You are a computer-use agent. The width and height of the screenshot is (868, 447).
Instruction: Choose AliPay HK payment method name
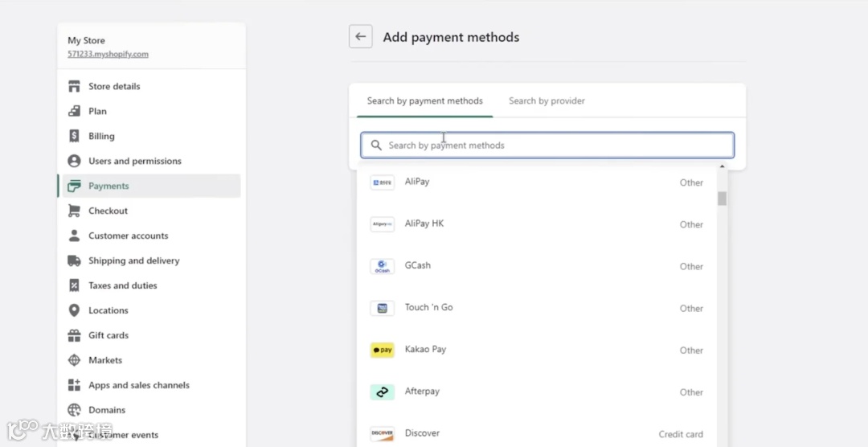point(424,223)
